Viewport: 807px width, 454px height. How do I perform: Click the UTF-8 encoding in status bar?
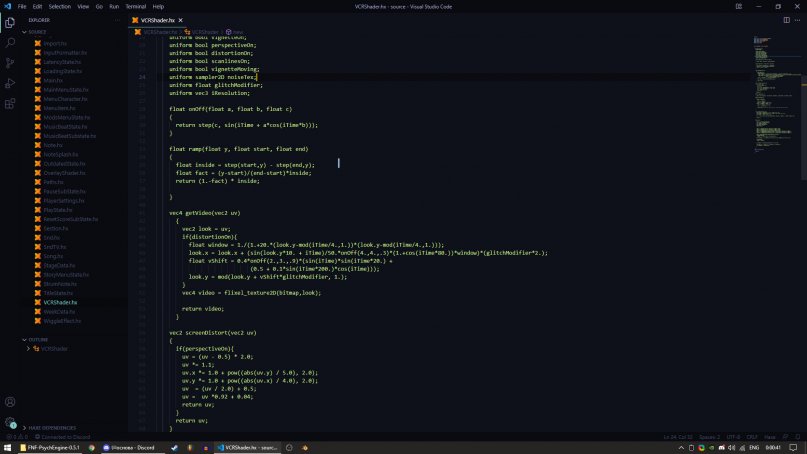(733, 437)
